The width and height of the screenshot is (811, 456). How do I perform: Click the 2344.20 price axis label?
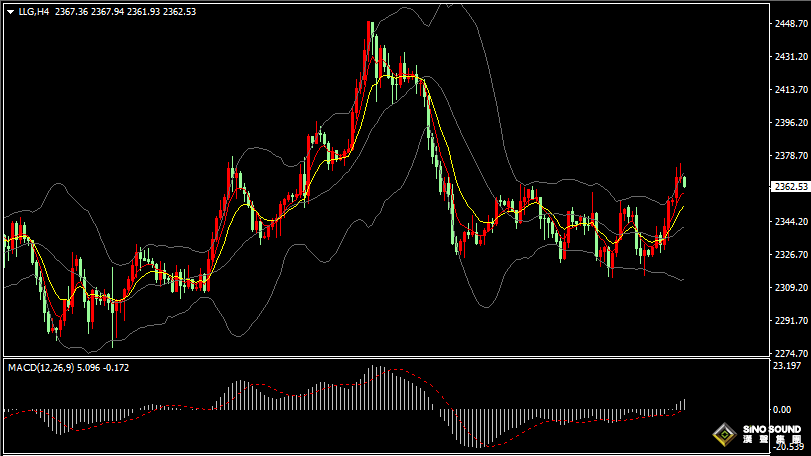point(791,222)
